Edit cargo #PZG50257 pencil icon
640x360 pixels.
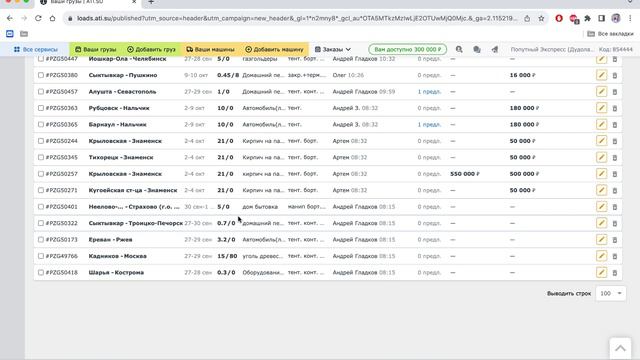click(601, 173)
